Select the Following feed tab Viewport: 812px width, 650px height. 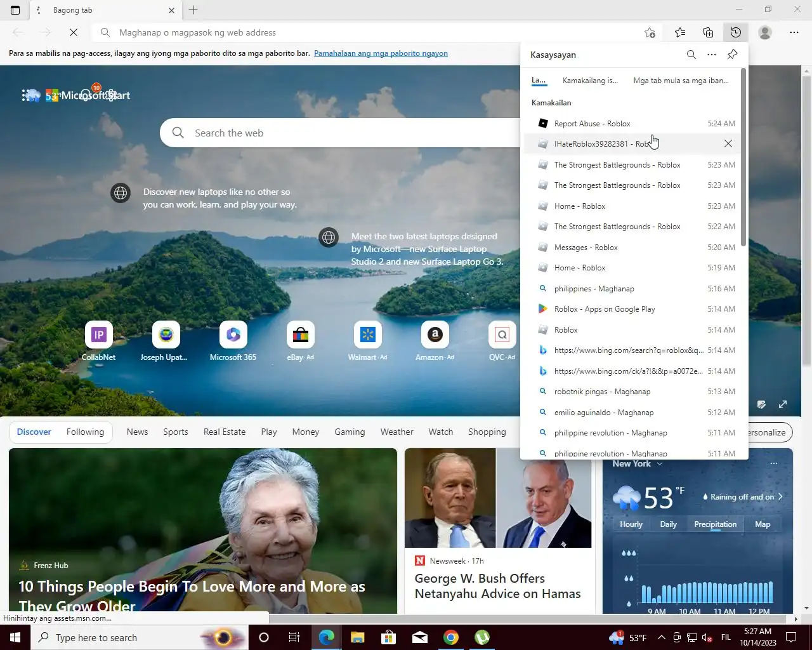coord(85,432)
